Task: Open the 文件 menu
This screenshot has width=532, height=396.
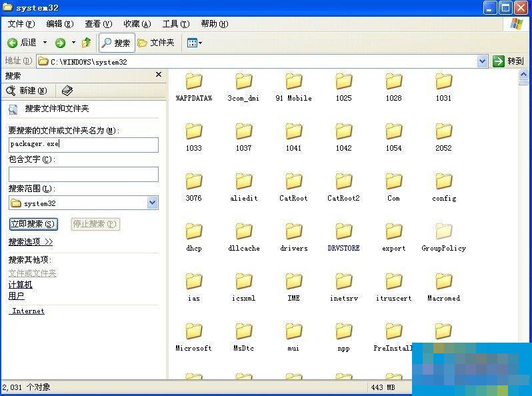Action: 21,24
